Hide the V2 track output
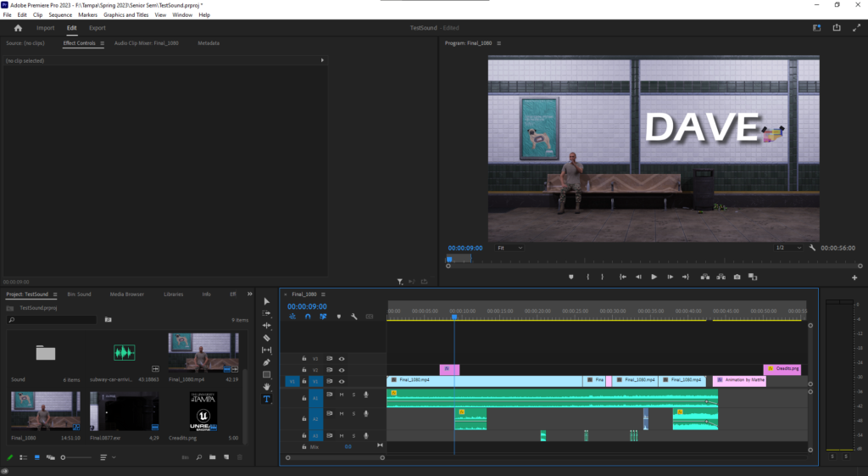Image resolution: width=868 pixels, height=476 pixels. click(x=342, y=370)
